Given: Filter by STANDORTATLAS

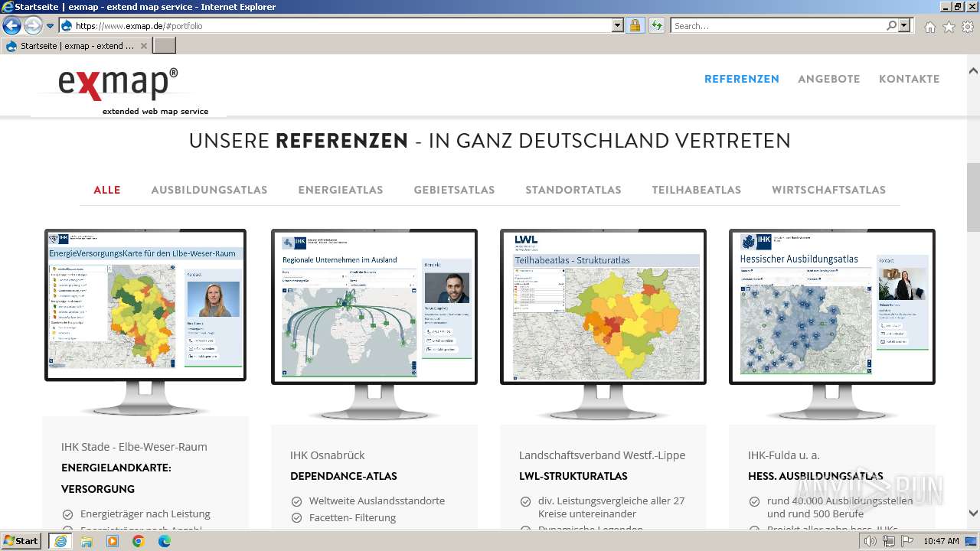Looking at the screenshot, I should click(x=573, y=190).
